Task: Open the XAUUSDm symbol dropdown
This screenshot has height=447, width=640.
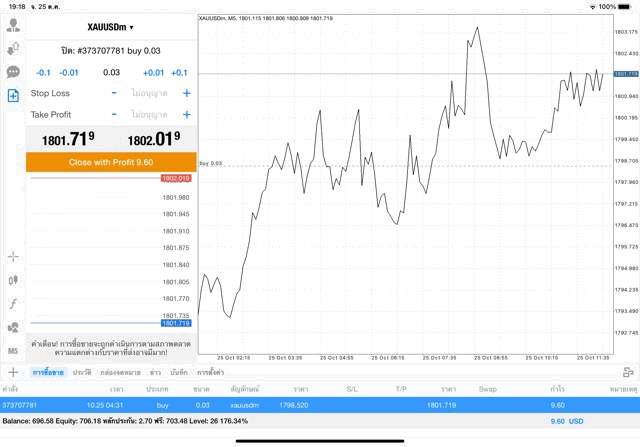Action: click(x=110, y=27)
